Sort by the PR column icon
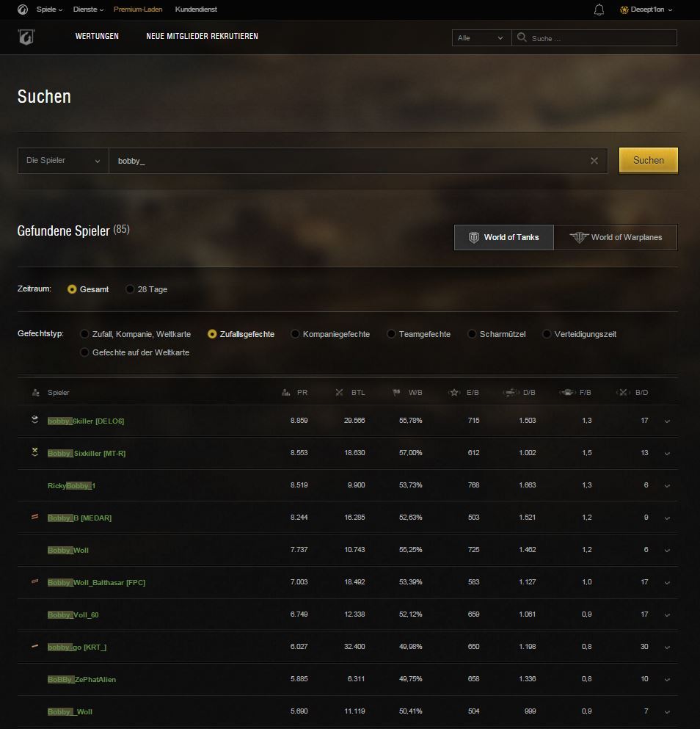 tap(286, 393)
